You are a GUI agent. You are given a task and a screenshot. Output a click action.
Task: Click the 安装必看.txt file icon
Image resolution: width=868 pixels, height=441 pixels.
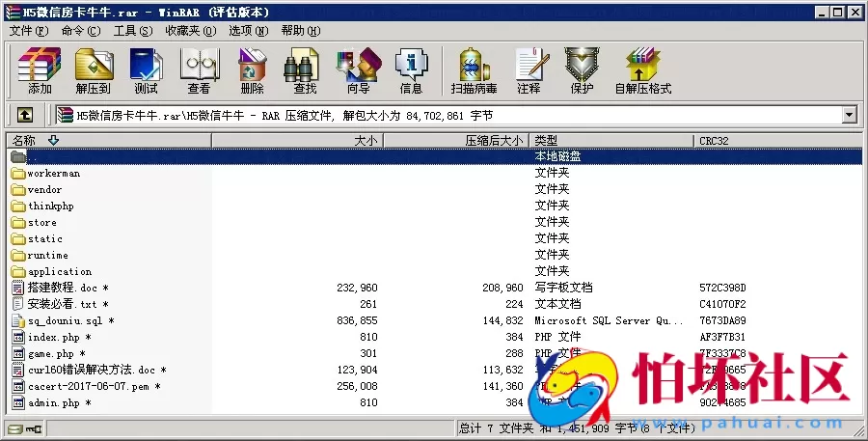[19, 304]
